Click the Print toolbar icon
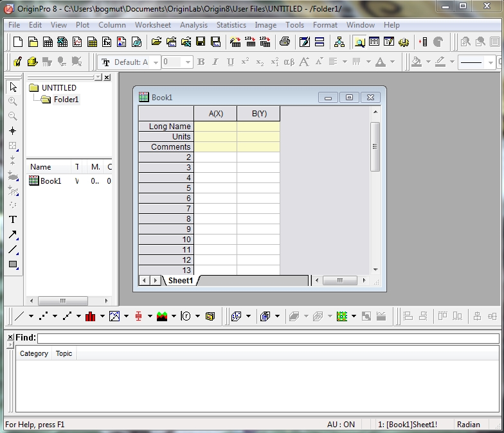The image size is (504, 433). tap(284, 42)
